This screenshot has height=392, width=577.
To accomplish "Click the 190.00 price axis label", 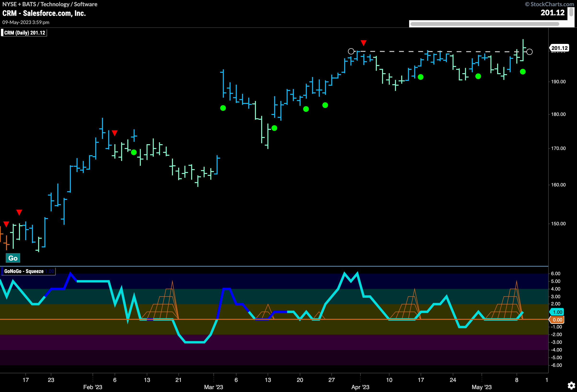I will point(558,82).
